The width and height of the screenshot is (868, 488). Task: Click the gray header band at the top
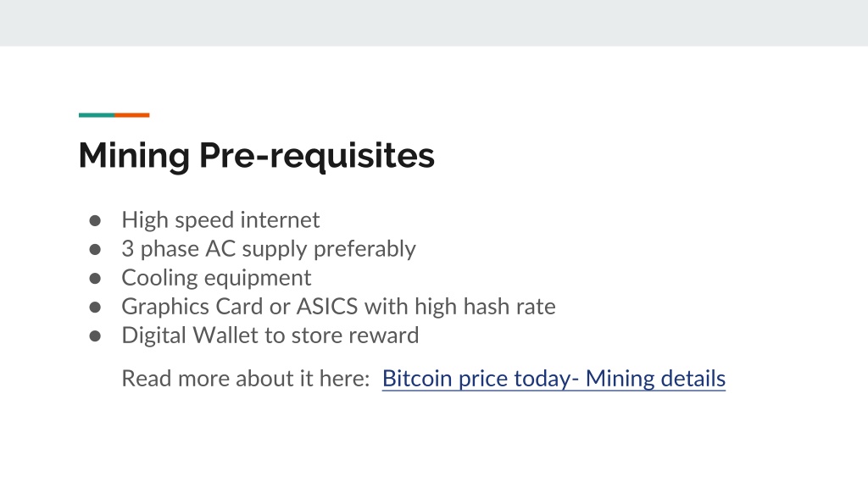(x=434, y=23)
